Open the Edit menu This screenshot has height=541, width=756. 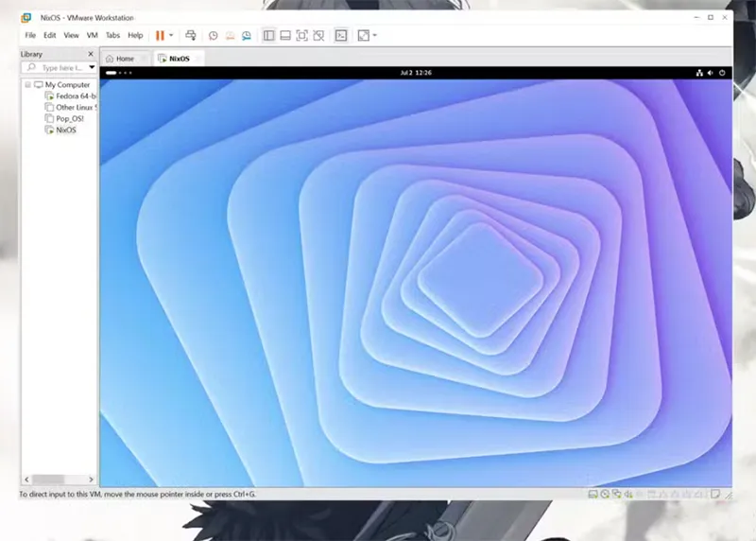point(50,35)
